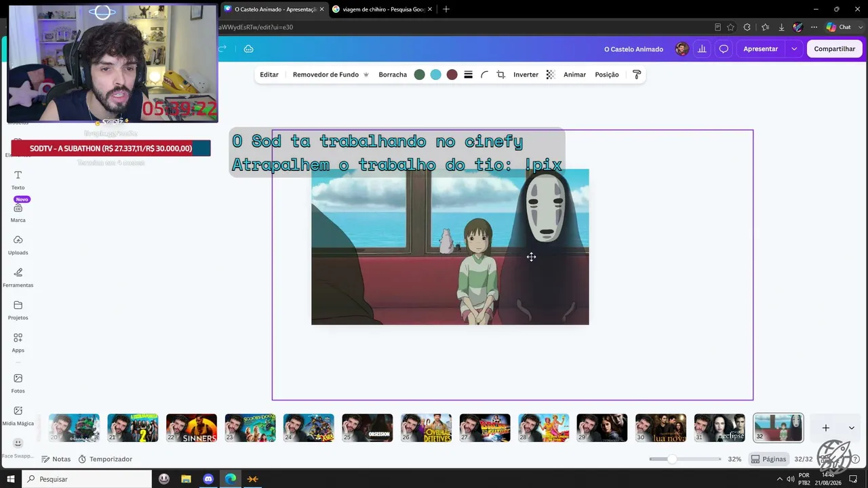Select page 30 Lua Nova thumbnail
868x488 pixels.
point(660,428)
